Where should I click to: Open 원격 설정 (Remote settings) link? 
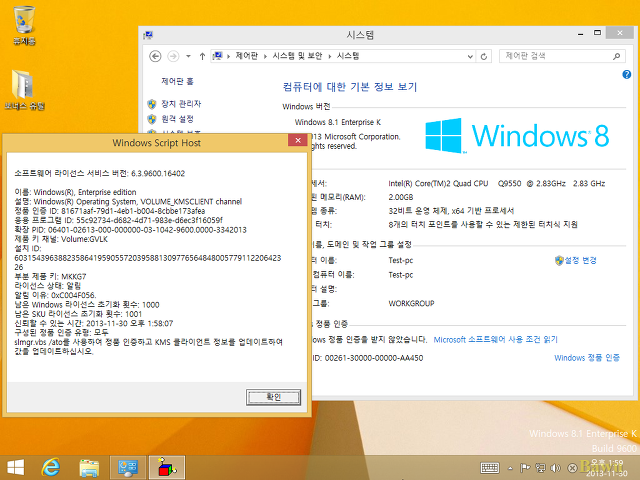(x=177, y=119)
